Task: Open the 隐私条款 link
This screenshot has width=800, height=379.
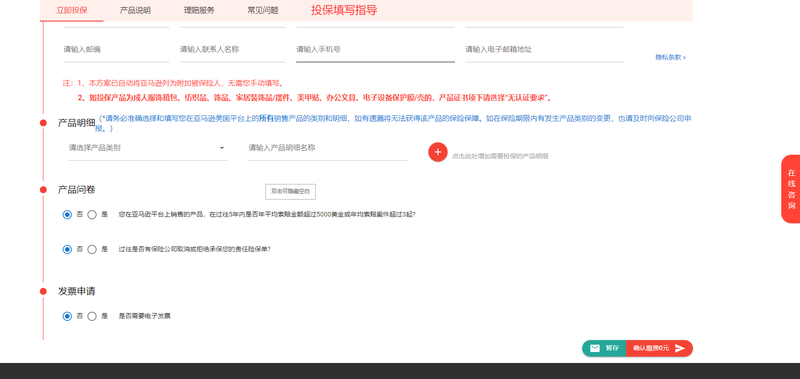Action: click(670, 57)
